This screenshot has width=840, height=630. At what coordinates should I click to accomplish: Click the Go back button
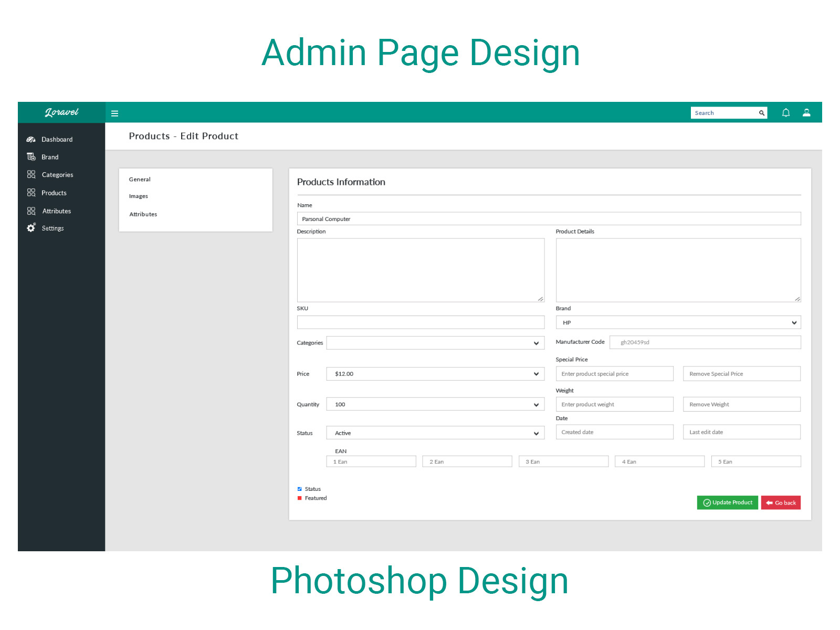(x=781, y=502)
